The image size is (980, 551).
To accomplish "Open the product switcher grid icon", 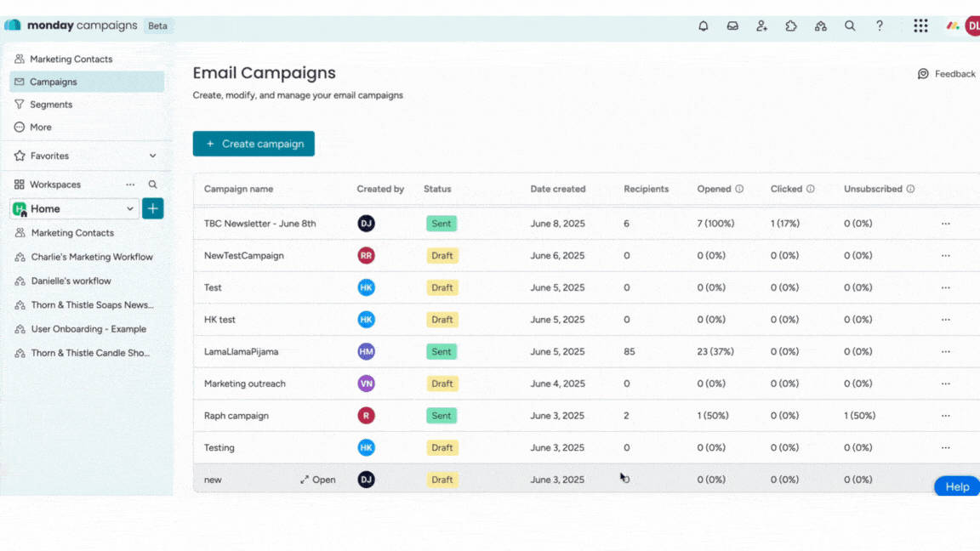I will (x=920, y=26).
